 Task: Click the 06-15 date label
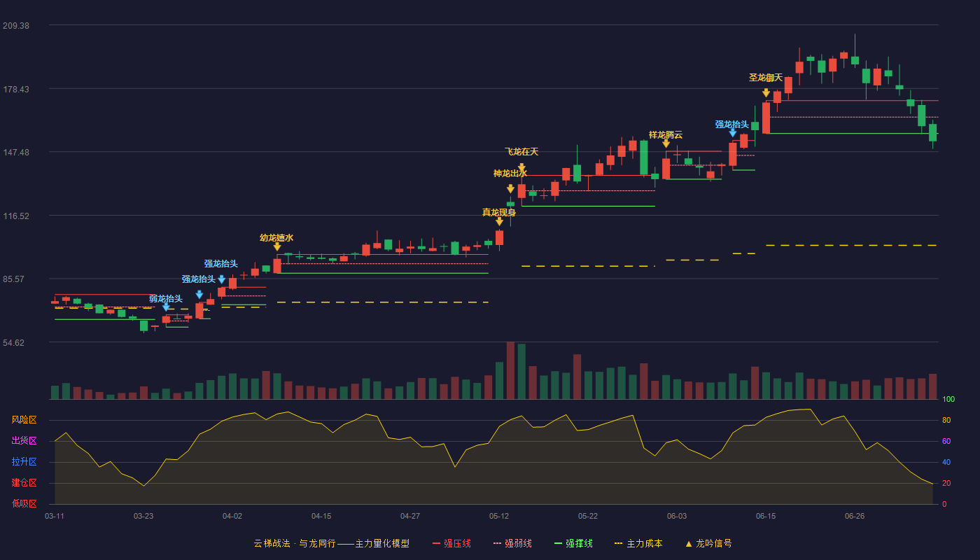pos(766,516)
